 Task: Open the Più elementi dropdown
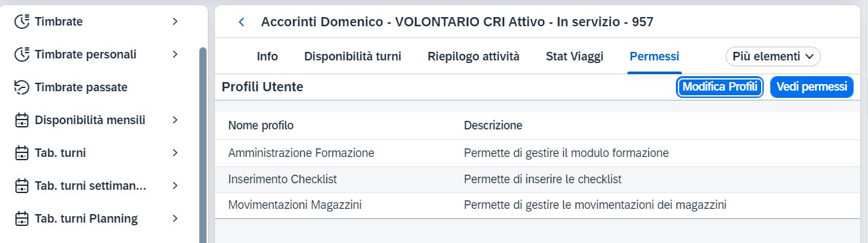(x=773, y=56)
